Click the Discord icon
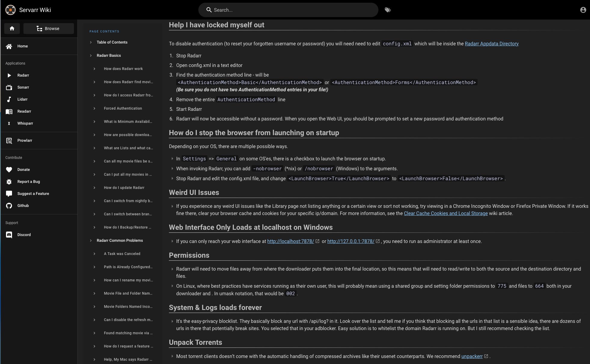The height and width of the screenshot is (364, 590). 9,235
